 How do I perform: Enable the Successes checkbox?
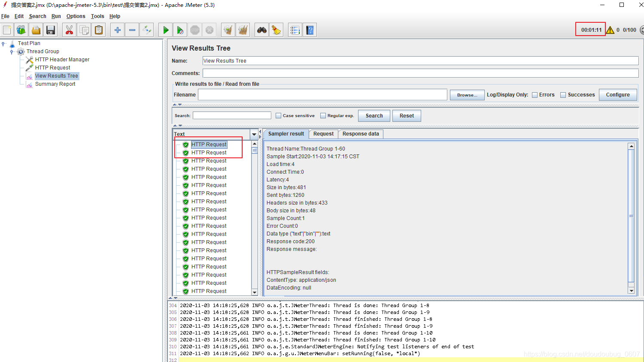pyautogui.click(x=563, y=95)
